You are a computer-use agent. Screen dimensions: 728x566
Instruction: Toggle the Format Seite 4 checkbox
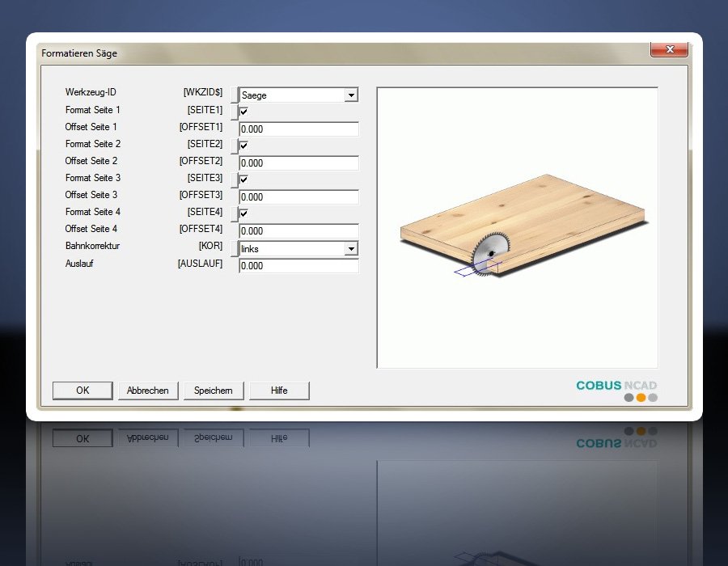pos(243,213)
